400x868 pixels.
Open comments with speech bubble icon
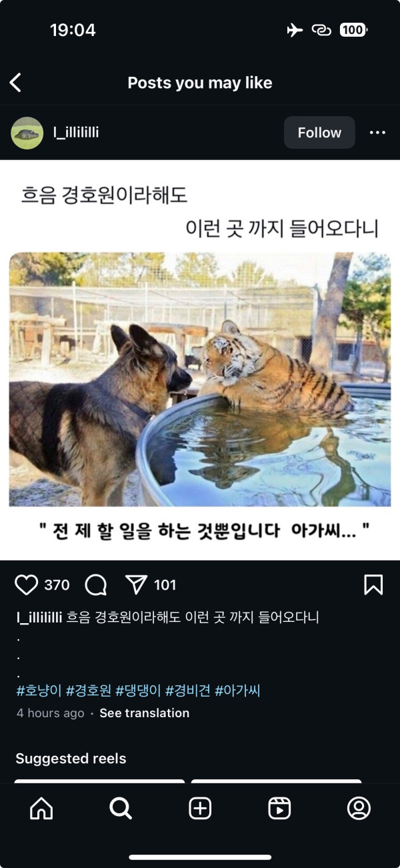pos(96,585)
